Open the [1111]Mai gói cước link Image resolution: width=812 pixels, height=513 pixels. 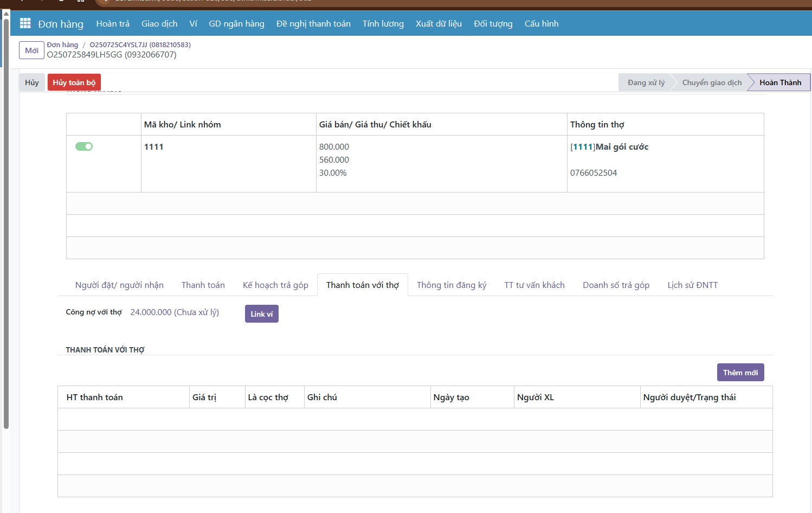pyautogui.click(x=609, y=147)
